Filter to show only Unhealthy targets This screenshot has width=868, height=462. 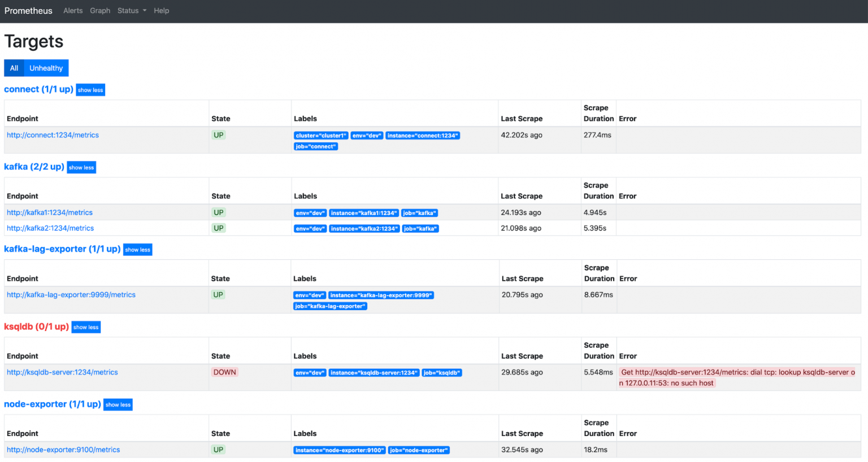point(45,68)
